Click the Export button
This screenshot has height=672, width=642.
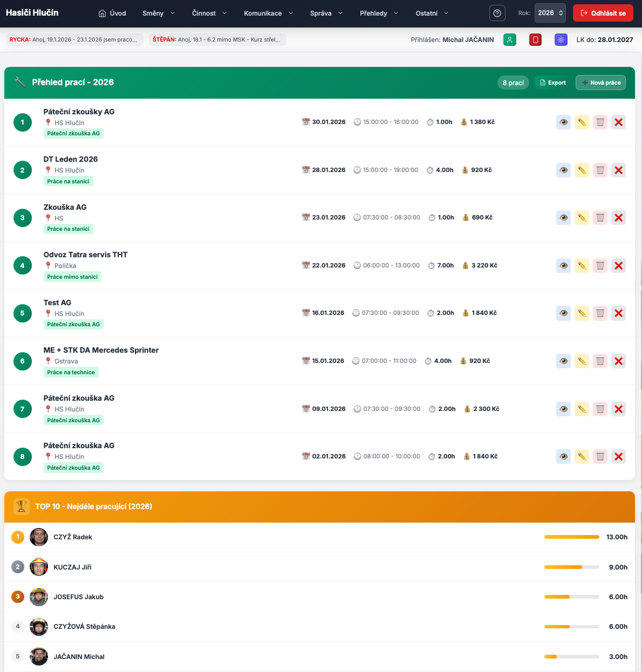point(552,83)
